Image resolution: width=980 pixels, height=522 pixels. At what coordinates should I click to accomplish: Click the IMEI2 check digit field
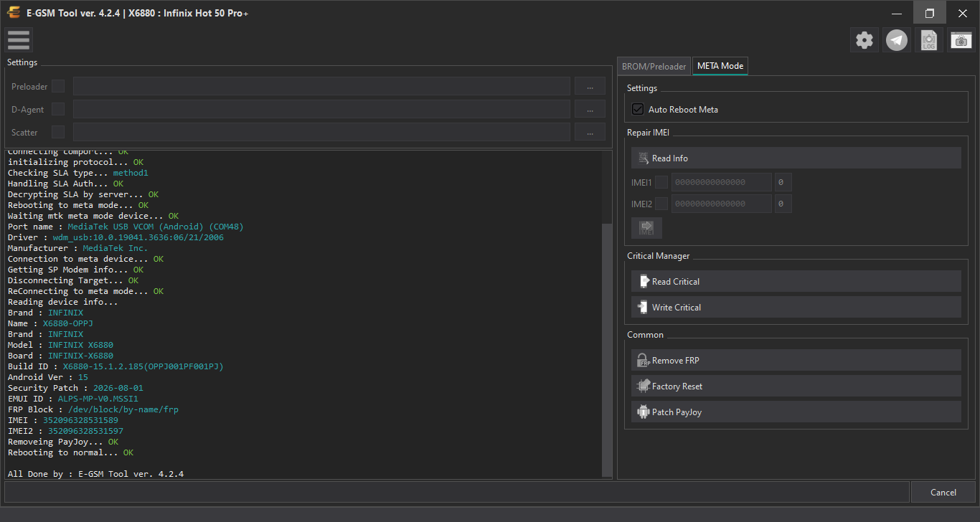click(783, 204)
